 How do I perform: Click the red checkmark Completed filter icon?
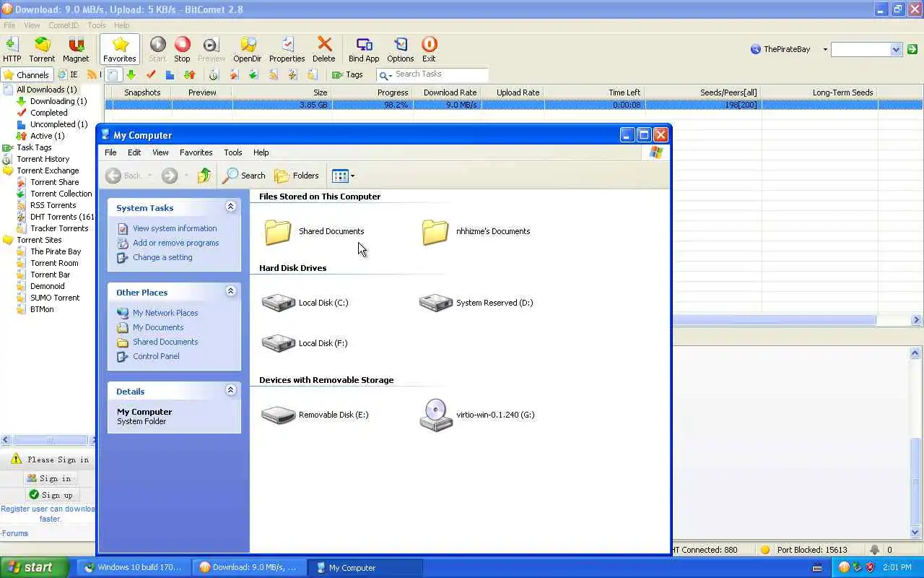coord(151,74)
